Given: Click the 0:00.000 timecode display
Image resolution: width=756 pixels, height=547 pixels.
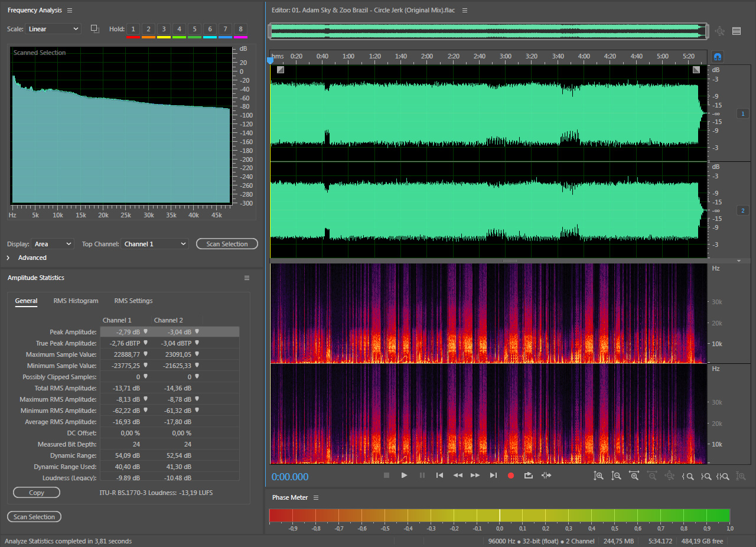Looking at the screenshot, I should [x=290, y=477].
